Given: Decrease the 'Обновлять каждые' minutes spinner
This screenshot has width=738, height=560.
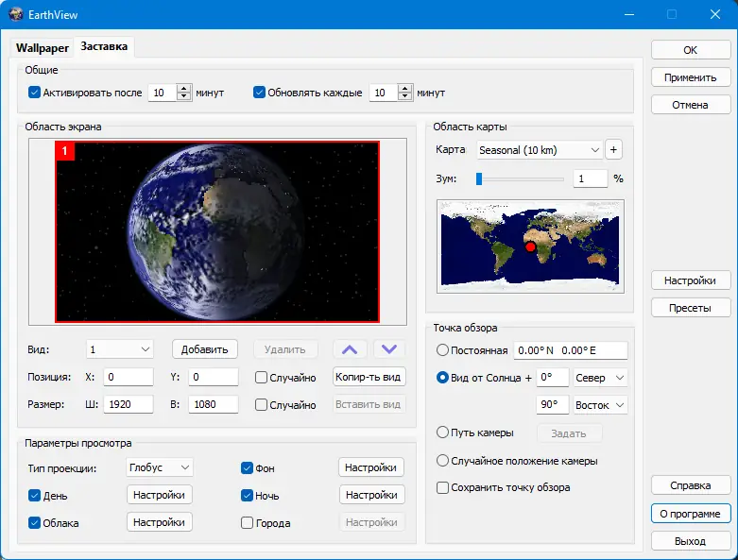Looking at the screenshot, I should coord(405,97).
